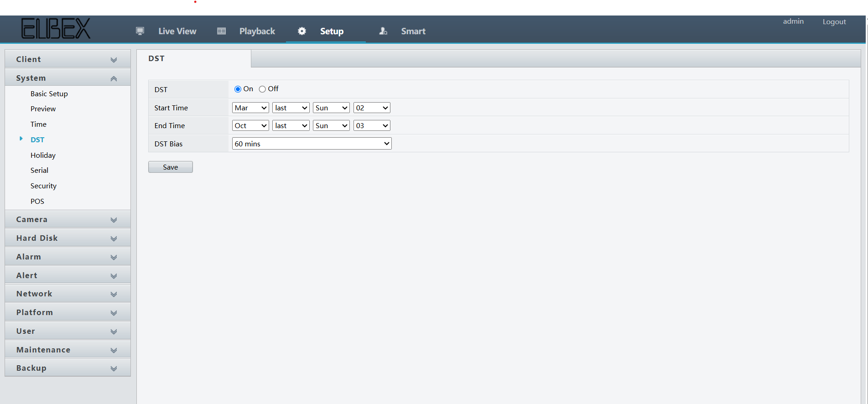The width and height of the screenshot is (868, 404).
Task: Open the Start Time week dropdown
Action: [x=291, y=108]
